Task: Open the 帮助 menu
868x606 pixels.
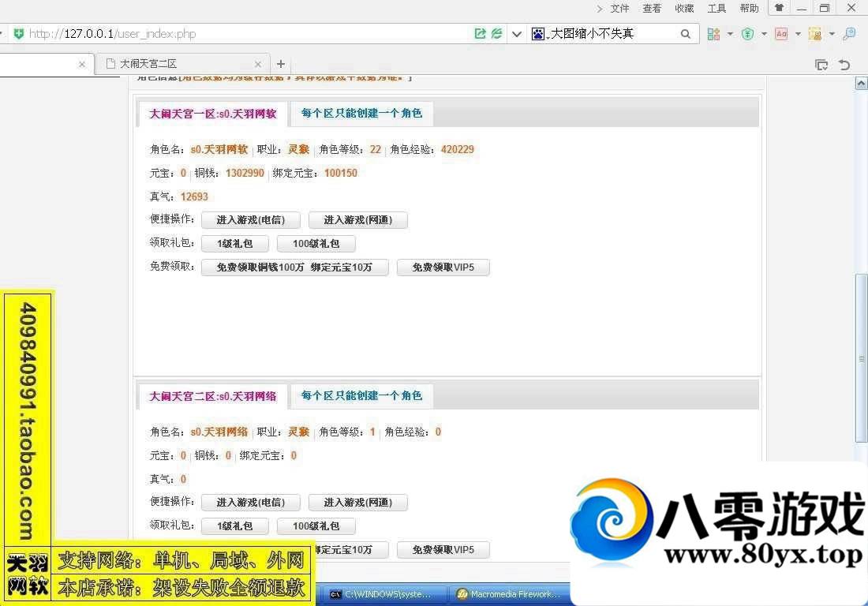Action: [749, 9]
